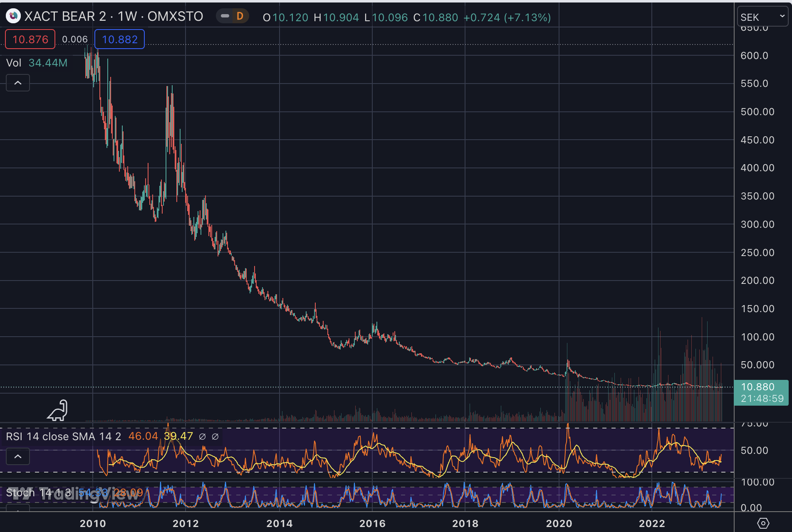The height and width of the screenshot is (532, 792).
Task: Click the spread value 0.006
Action: (75, 39)
